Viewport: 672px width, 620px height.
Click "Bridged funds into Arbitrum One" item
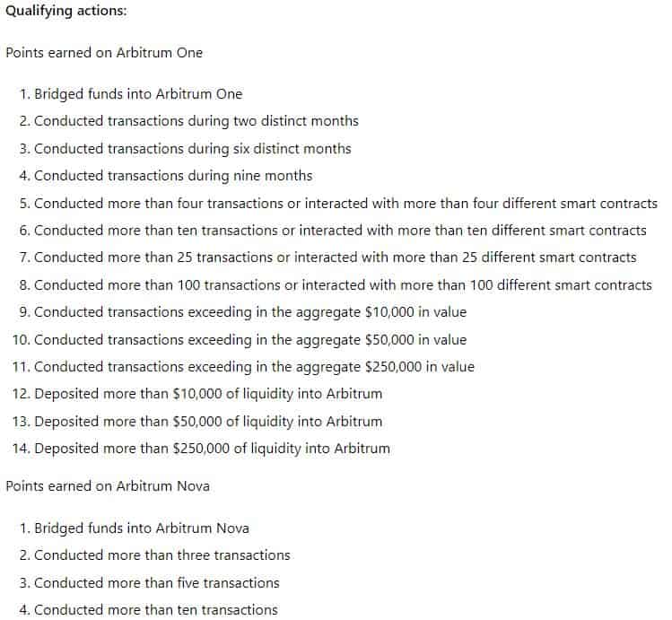137,93
